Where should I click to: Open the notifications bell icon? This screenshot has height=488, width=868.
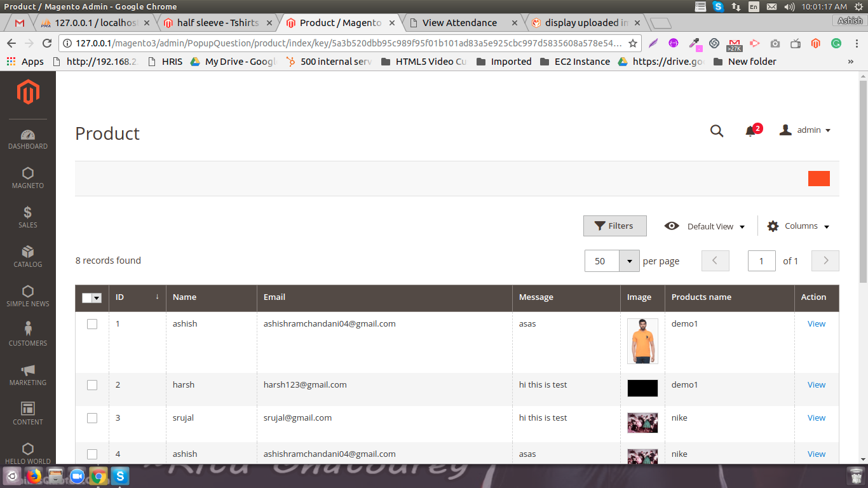[x=750, y=131]
